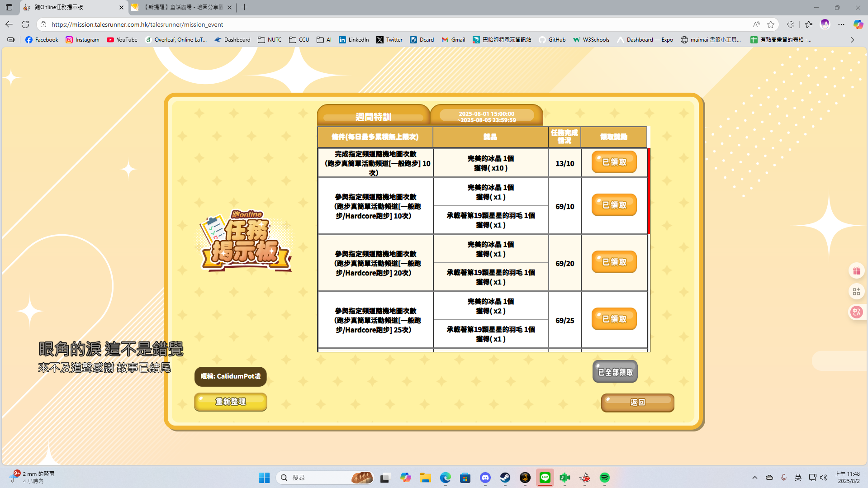Open the Copilot icon in browser toolbar
Viewport: 868px width, 488px height.
pyautogui.click(x=858, y=24)
